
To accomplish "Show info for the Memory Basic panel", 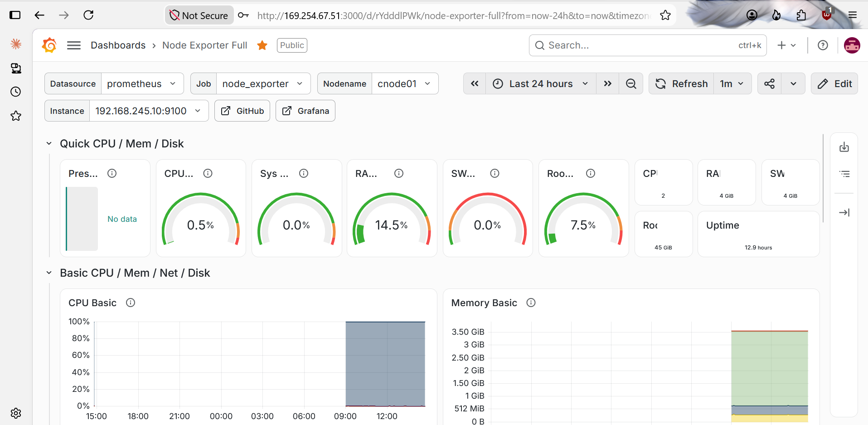I will [531, 303].
